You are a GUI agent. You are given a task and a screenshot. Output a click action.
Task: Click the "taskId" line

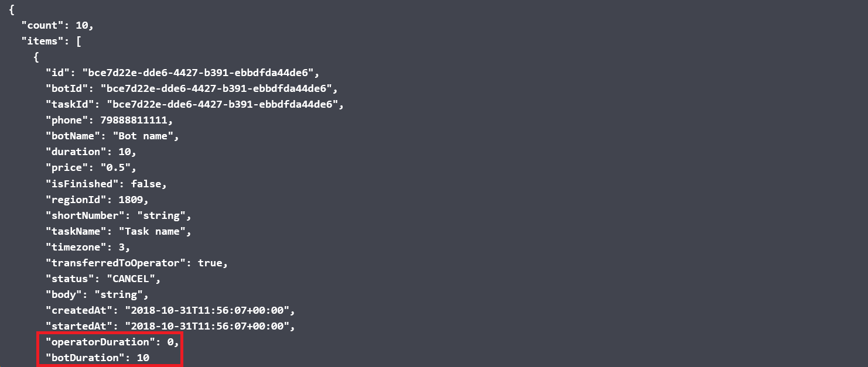point(192,105)
